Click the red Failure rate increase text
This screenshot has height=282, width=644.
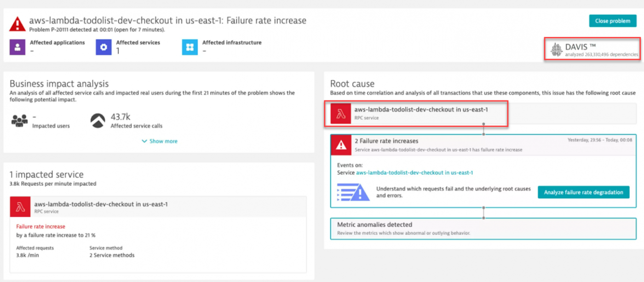pyautogui.click(x=40, y=227)
